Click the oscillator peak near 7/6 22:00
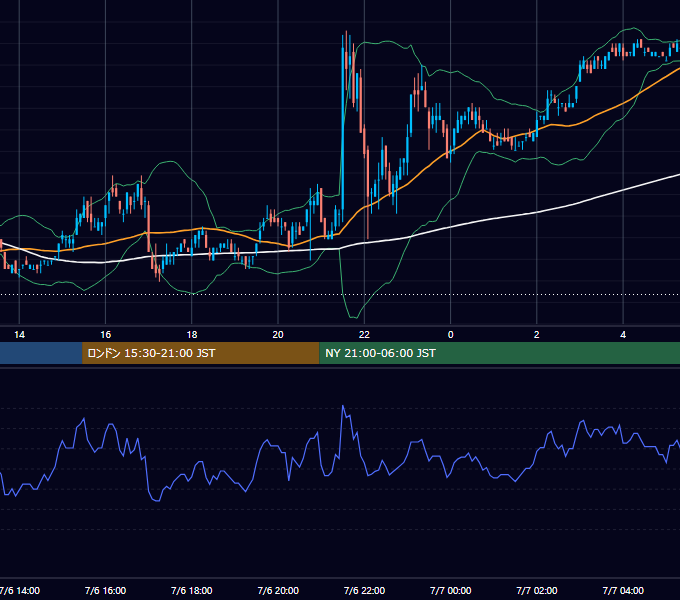This screenshot has height=600, width=680. point(343,406)
